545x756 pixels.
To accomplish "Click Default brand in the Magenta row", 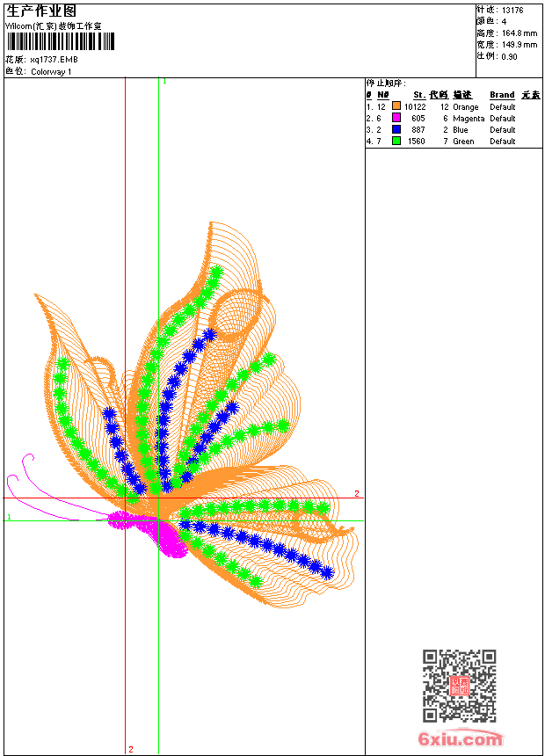I will (x=503, y=119).
